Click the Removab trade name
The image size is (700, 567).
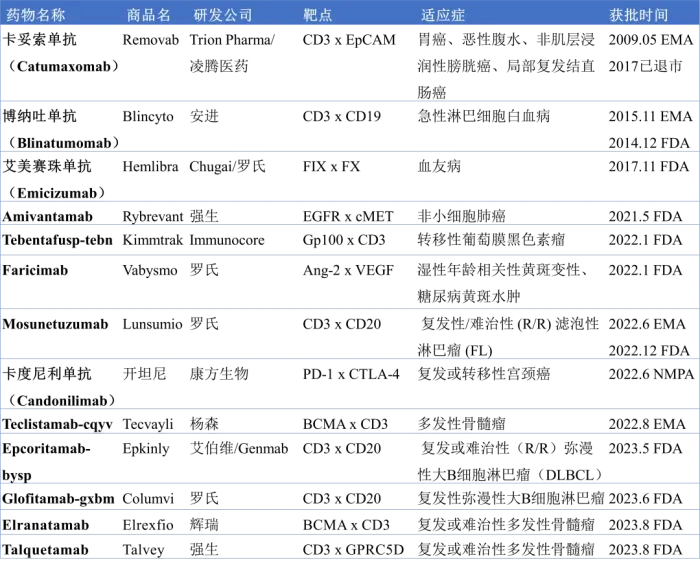point(150,40)
